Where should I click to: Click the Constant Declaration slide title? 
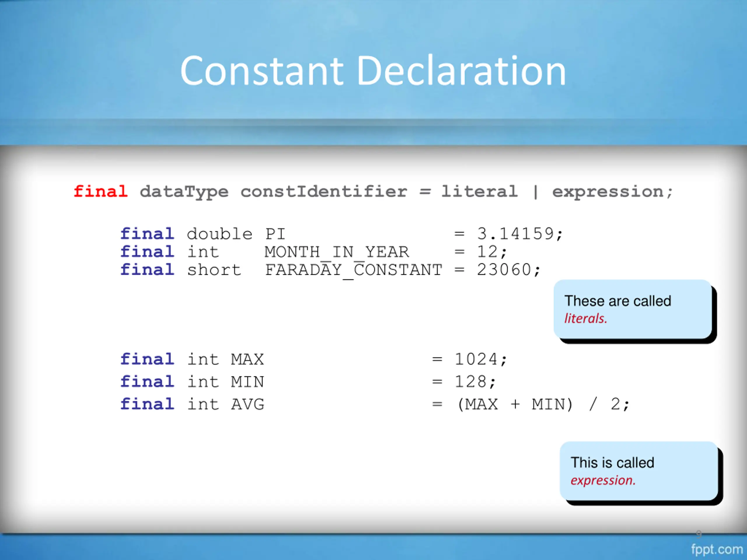(373, 71)
